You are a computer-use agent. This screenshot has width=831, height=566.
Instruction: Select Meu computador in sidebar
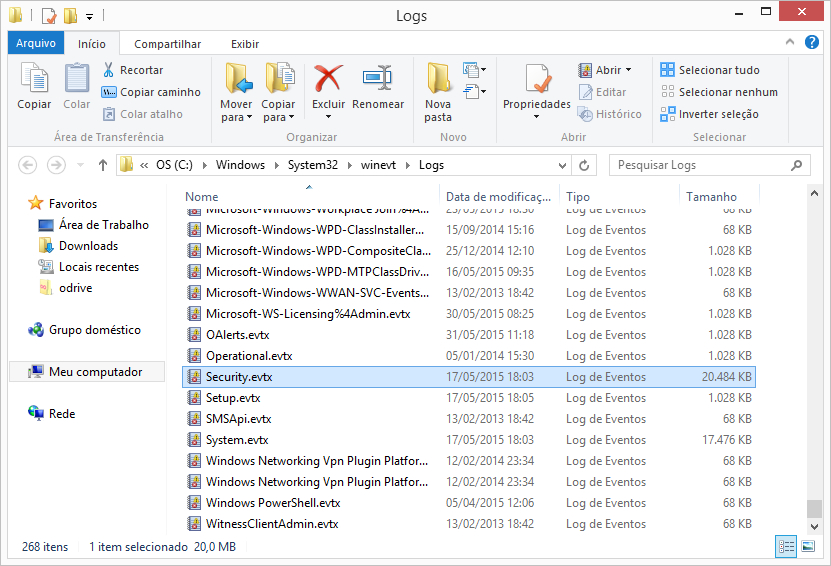coord(87,372)
